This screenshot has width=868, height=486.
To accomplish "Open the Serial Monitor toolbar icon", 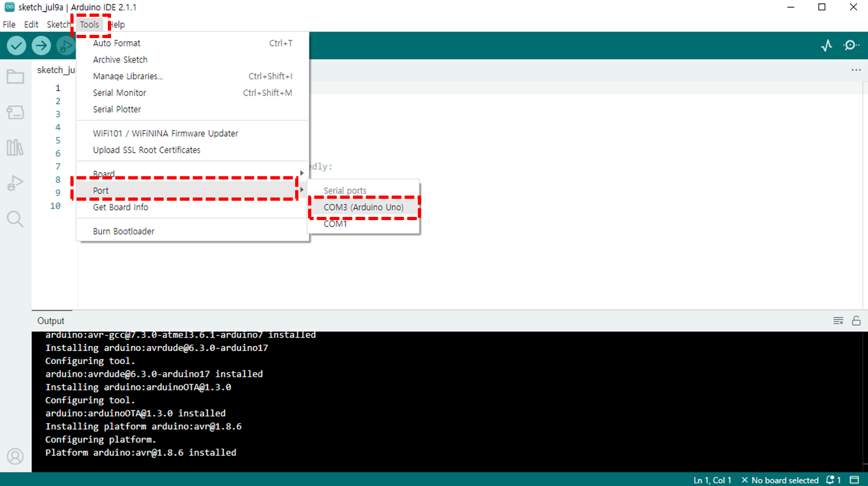I will [x=851, y=46].
